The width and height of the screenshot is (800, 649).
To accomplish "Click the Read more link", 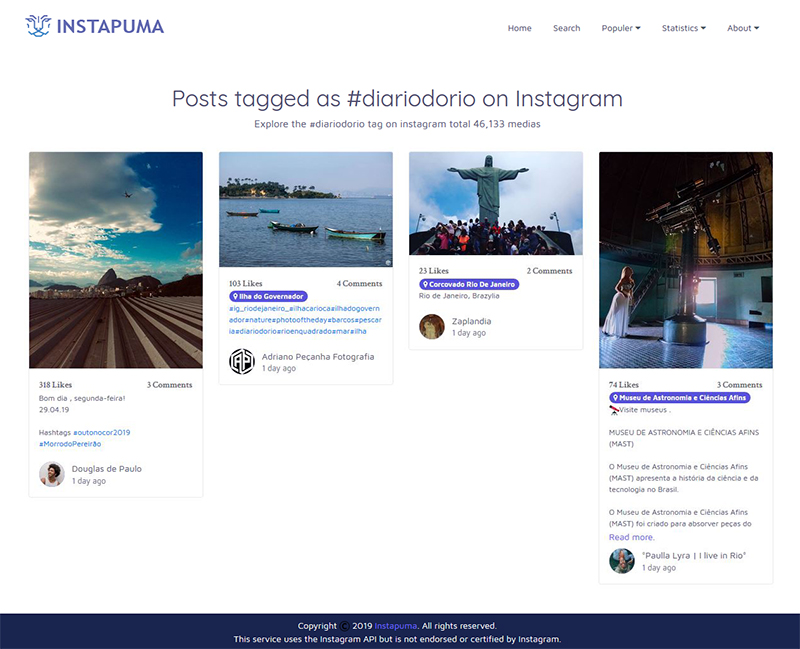I will [631, 537].
